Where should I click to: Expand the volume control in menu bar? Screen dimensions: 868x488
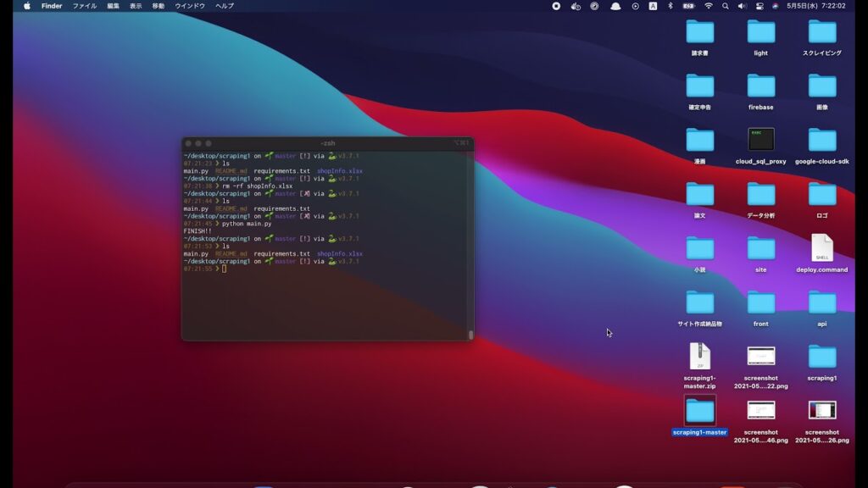point(742,6)
